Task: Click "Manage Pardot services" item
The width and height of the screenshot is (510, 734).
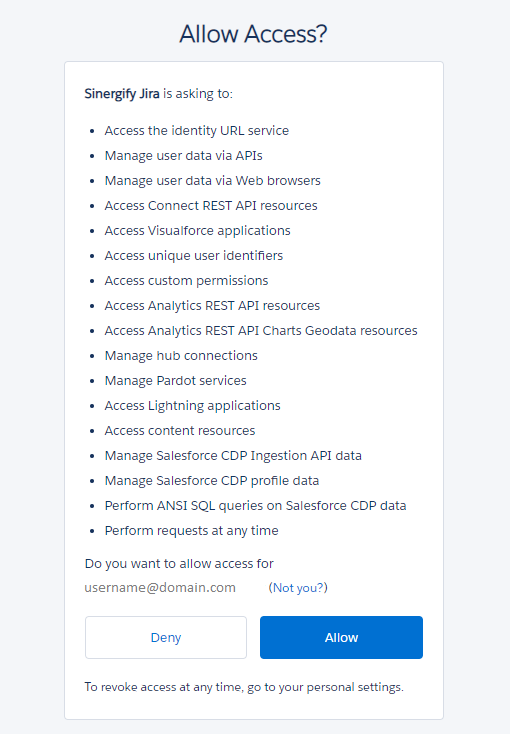Action: 176,381
